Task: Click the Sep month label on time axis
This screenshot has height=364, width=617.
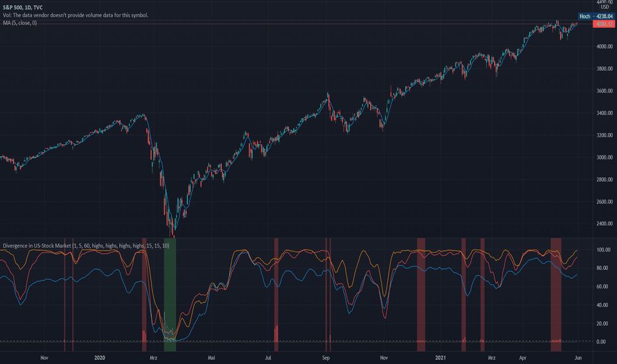Action: tap(326, 357)
